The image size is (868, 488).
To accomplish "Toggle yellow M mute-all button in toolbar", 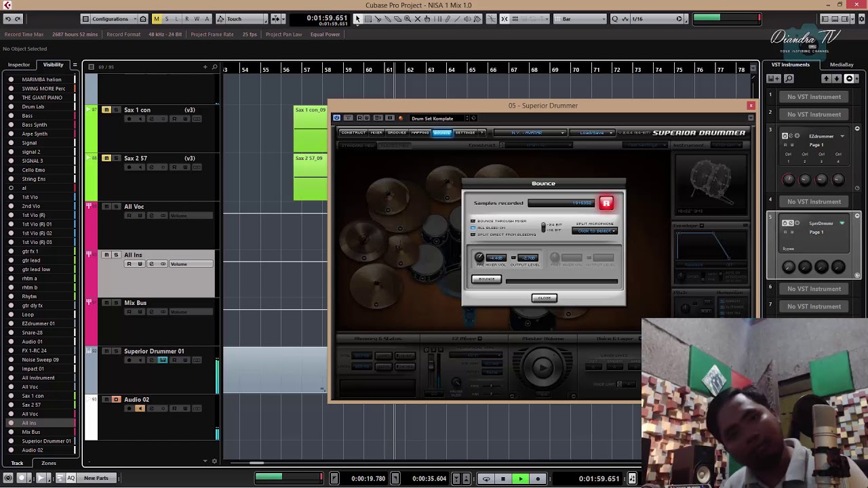I will point(157,19).
